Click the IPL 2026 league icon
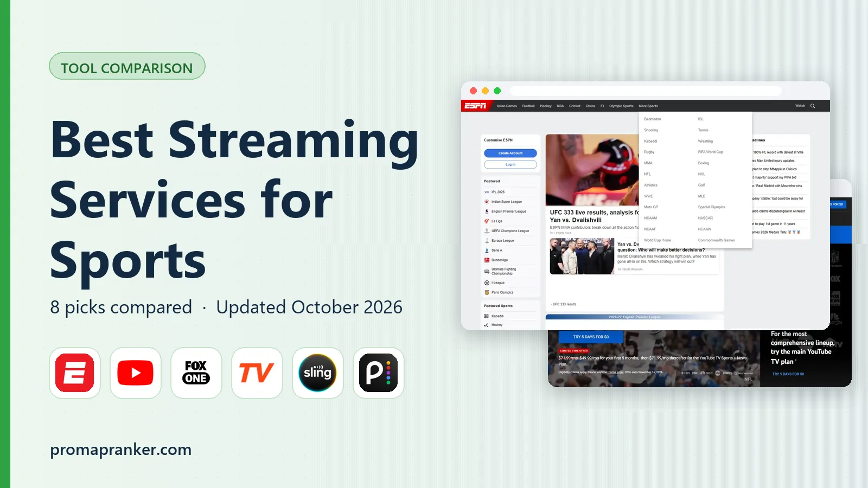Viewport: 868px width, 488px height. click(x=487, y=192)
